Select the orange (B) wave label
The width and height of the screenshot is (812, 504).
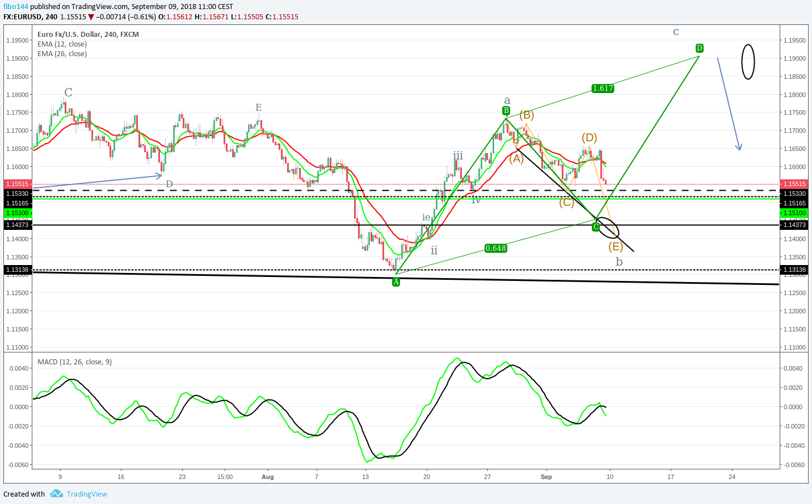(x=526, y=115)
